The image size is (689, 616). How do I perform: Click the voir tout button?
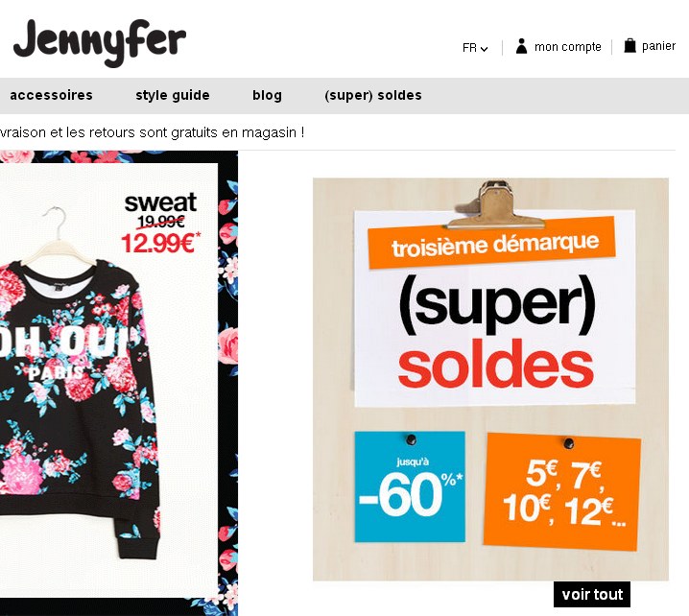pyautogui.click(x=592, y=595)
